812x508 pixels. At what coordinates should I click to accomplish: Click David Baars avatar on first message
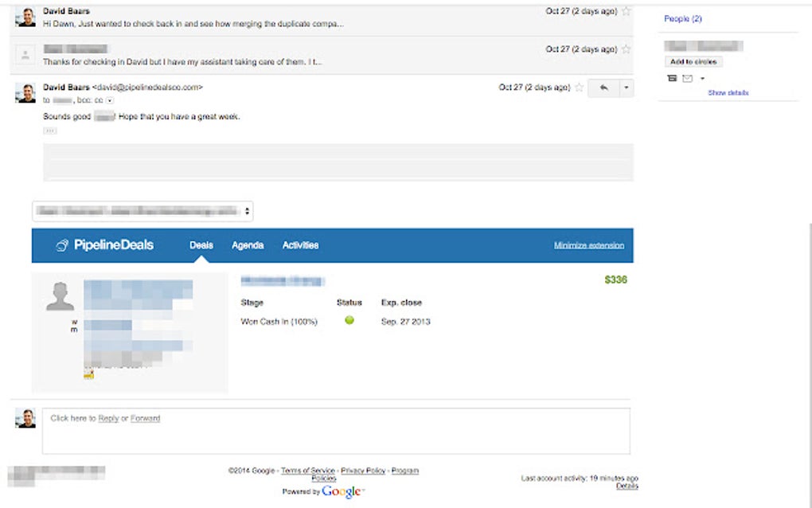[x=25, y=17]
